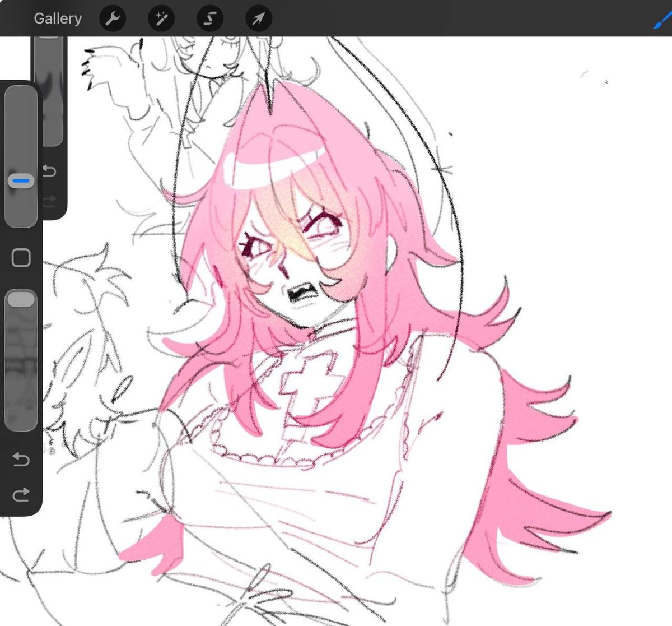Viewport: 672px width, 626px height.
Task: Click the brush size slider handle
Action: pos(21,181)
